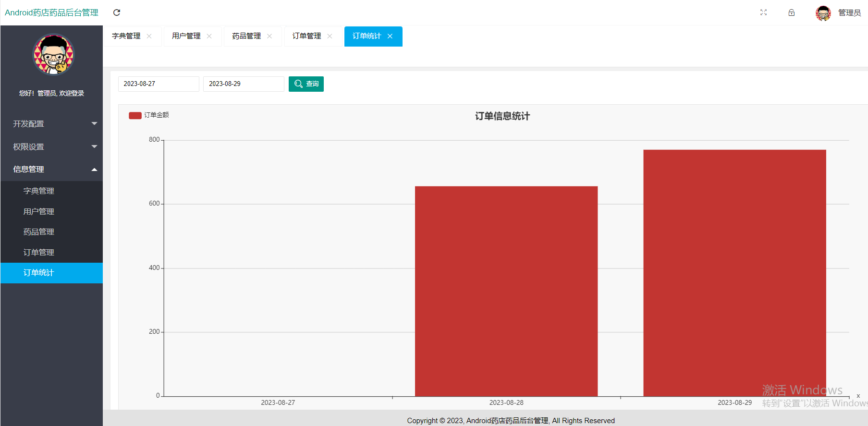Click the 2023-08-29 bar in chart
Image resolution: width=868 pixels, height=426 pixels.
pyautogui.click(x=734, y=273)
